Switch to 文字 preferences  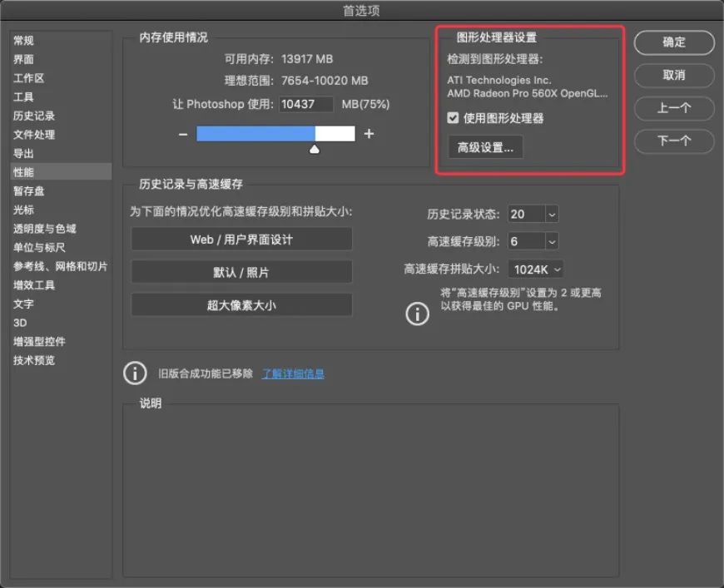(x=61, y=304)
